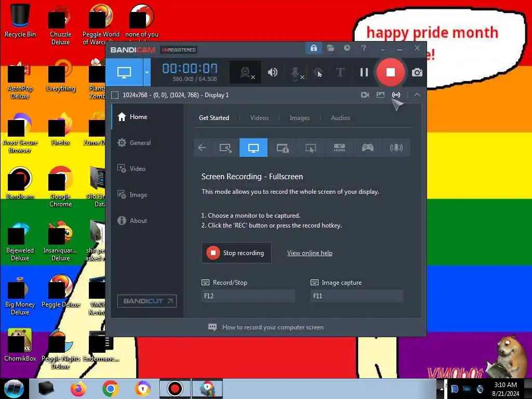This screenshot has height=399, width=532.
Task: Select audio only recording mode icon
Action: coord(396,148)
